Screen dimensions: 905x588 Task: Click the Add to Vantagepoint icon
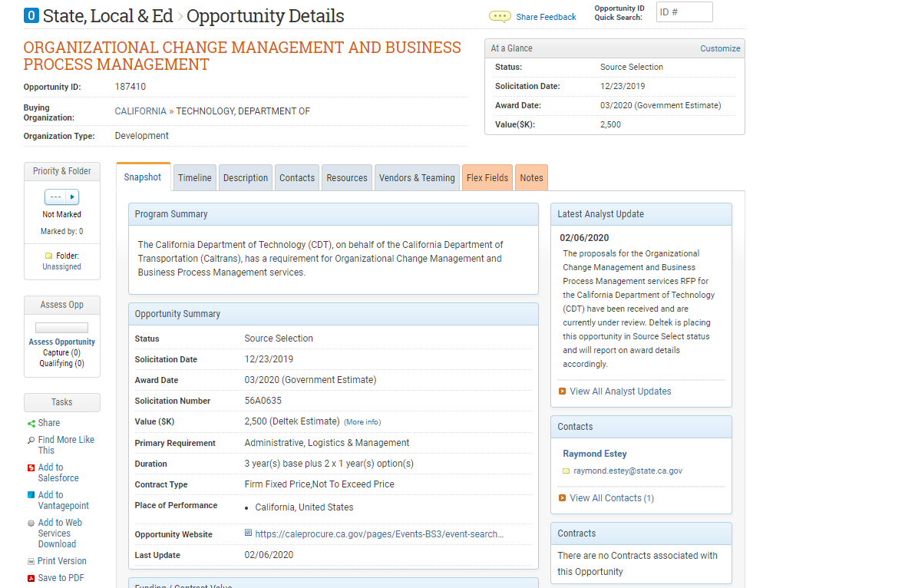[x=31, y=495]
